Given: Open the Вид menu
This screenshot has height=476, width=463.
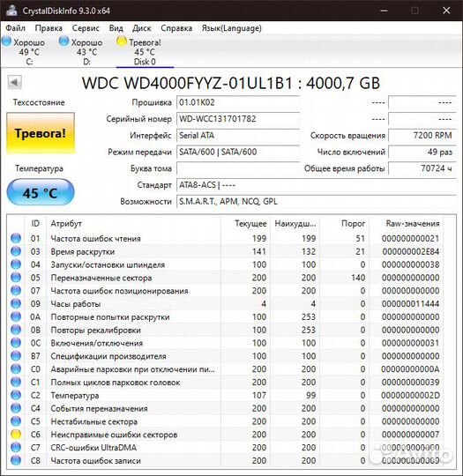Looking at the screenshot, I should [116, 28].
